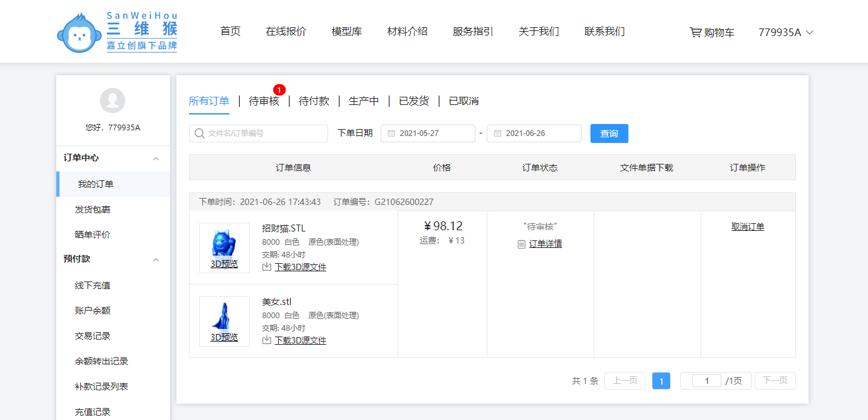The width and height of the screenshot is (868, 420).
Task: Collapse the 预付款 sidebar section
Action: 156,260
